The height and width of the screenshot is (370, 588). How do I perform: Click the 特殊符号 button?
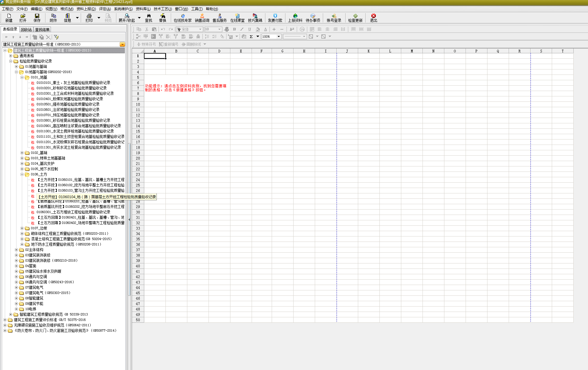tap(146, 44)
